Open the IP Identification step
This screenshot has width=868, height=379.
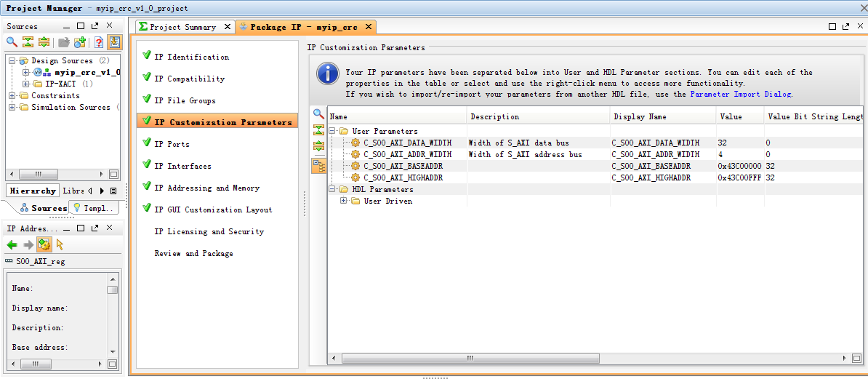[191, 57]
